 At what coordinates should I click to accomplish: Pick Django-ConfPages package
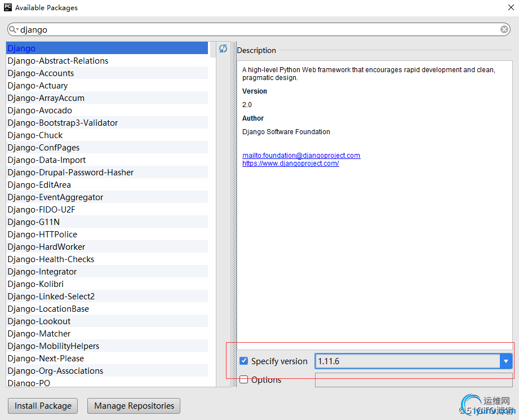pos(107,147)
